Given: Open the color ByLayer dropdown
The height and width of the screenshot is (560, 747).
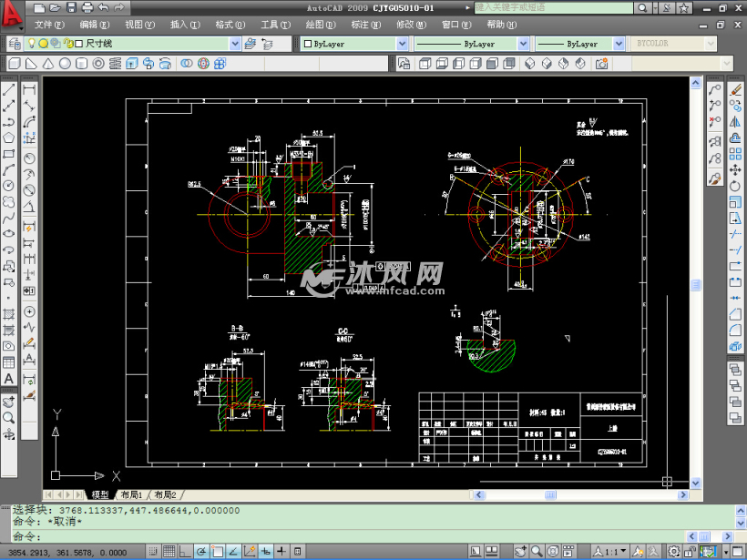Looking at the screenshot, I should click(x=402, y=44).
